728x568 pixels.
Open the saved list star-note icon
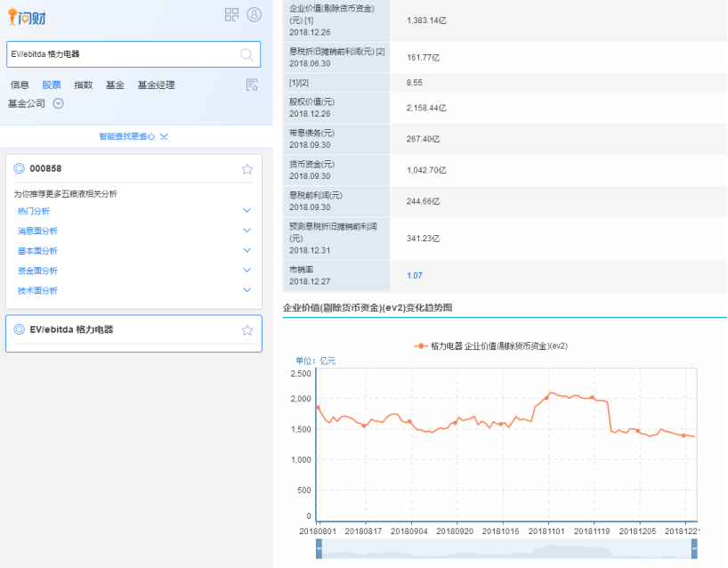click(x=252, y=85)
